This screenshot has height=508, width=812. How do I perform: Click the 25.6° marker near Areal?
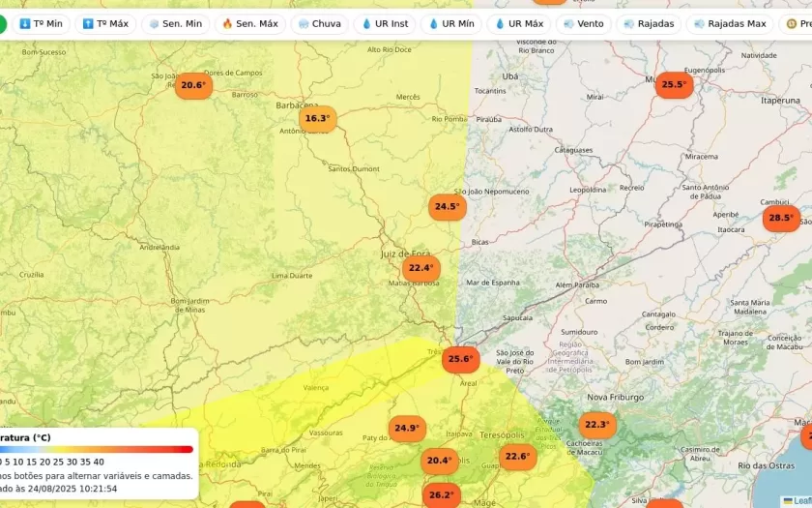(x=460, y=359)
